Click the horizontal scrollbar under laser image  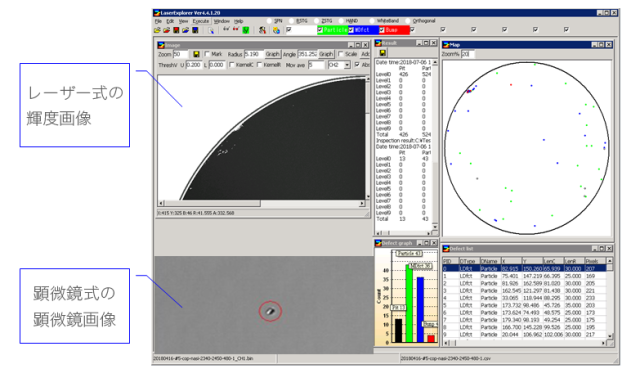[261, 203]
